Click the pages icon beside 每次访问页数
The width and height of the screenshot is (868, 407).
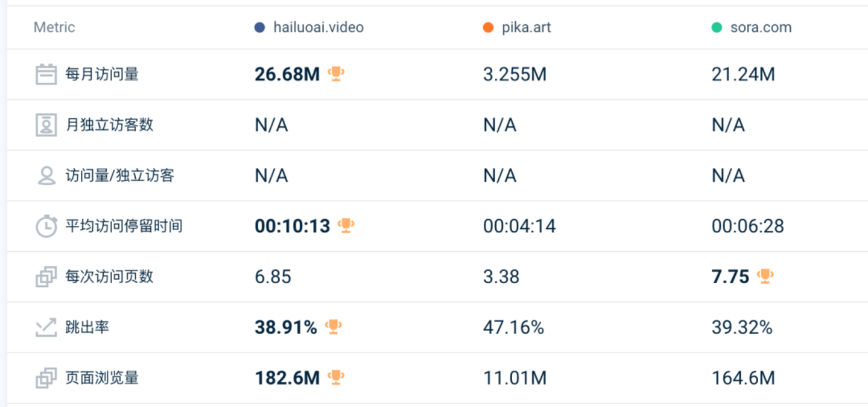pos(46,277)
